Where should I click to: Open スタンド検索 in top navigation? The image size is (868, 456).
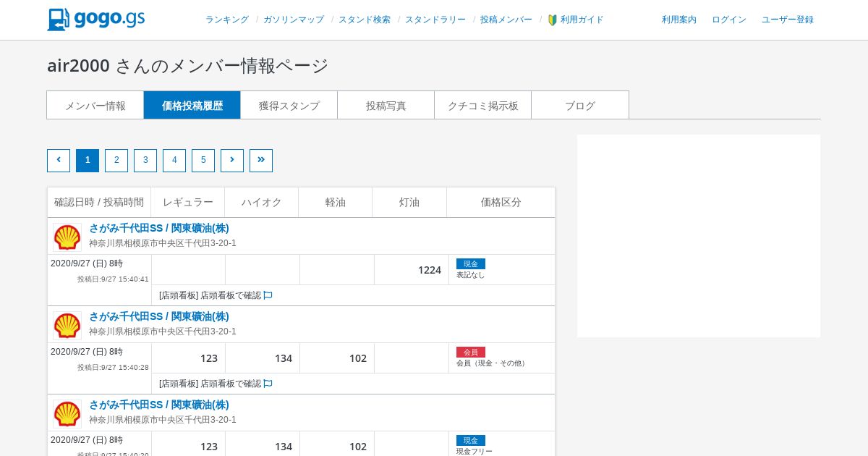(x=365, y=20)
